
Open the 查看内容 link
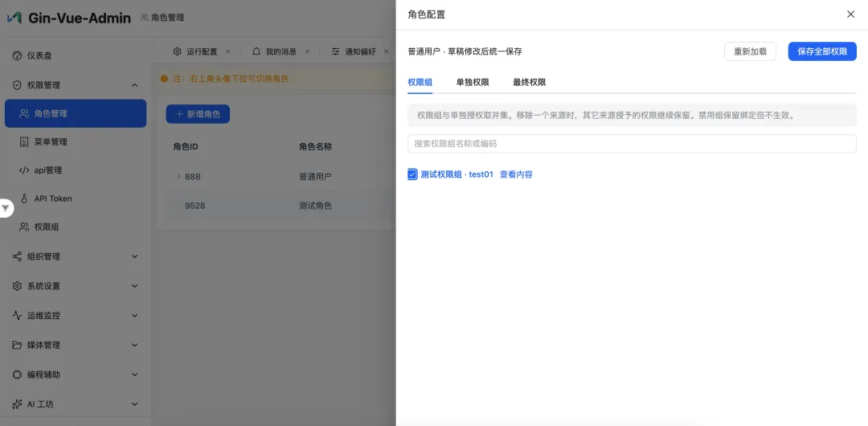pos(516,174)
